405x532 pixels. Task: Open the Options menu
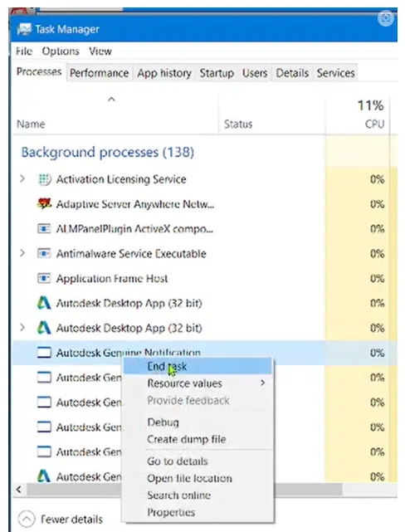61,51
